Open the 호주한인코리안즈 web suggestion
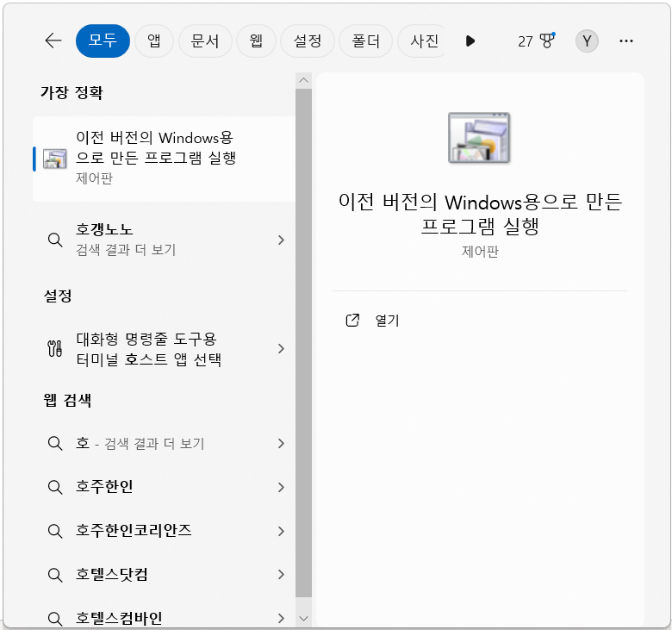Viewport: 672px width, 630px height. pos(164,531)
